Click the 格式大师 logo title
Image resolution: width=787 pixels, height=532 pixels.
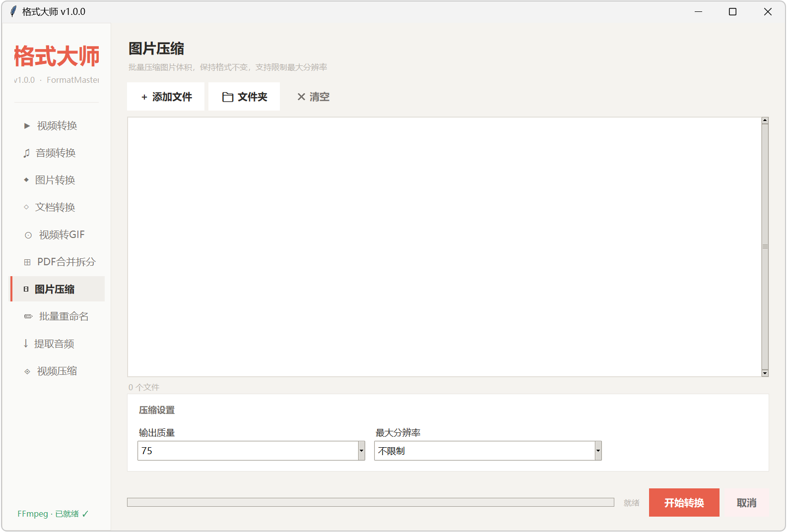coord(57,56)
